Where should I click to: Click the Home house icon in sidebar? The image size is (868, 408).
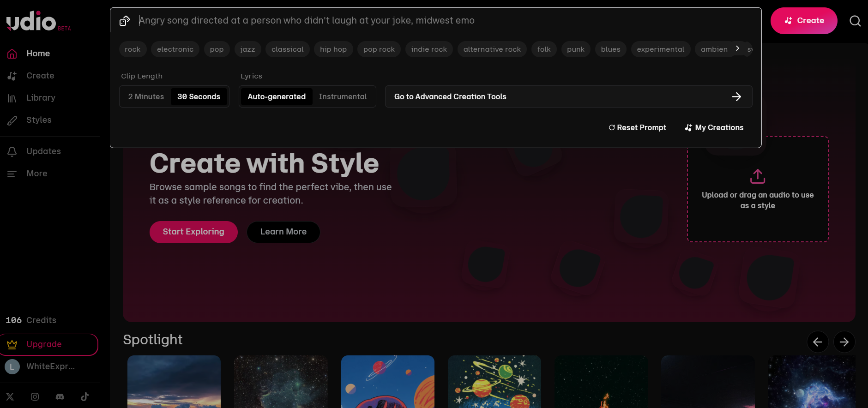12,54
